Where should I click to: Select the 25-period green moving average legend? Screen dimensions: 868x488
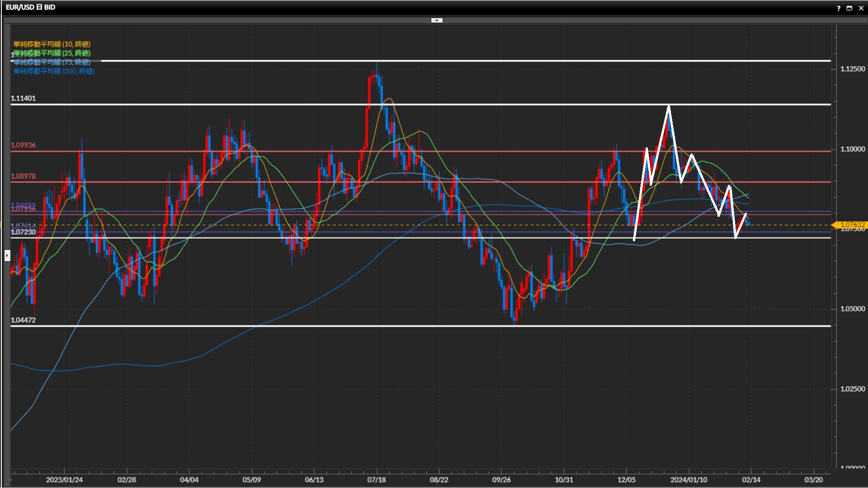coord(52,53)
